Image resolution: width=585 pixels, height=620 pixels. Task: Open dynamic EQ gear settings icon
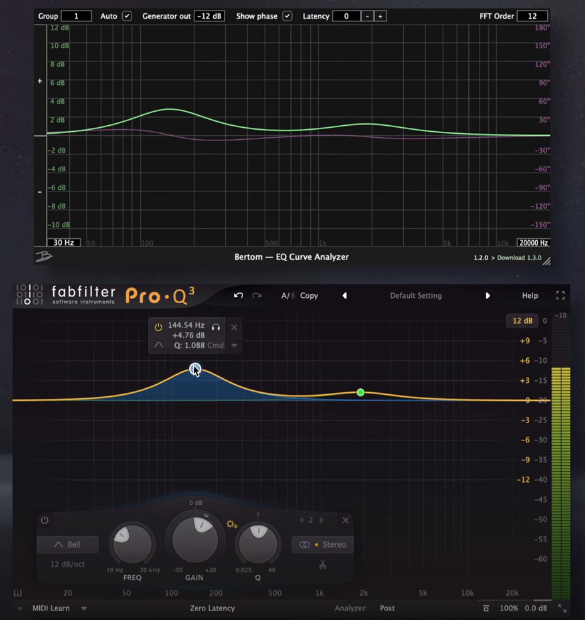232,524
